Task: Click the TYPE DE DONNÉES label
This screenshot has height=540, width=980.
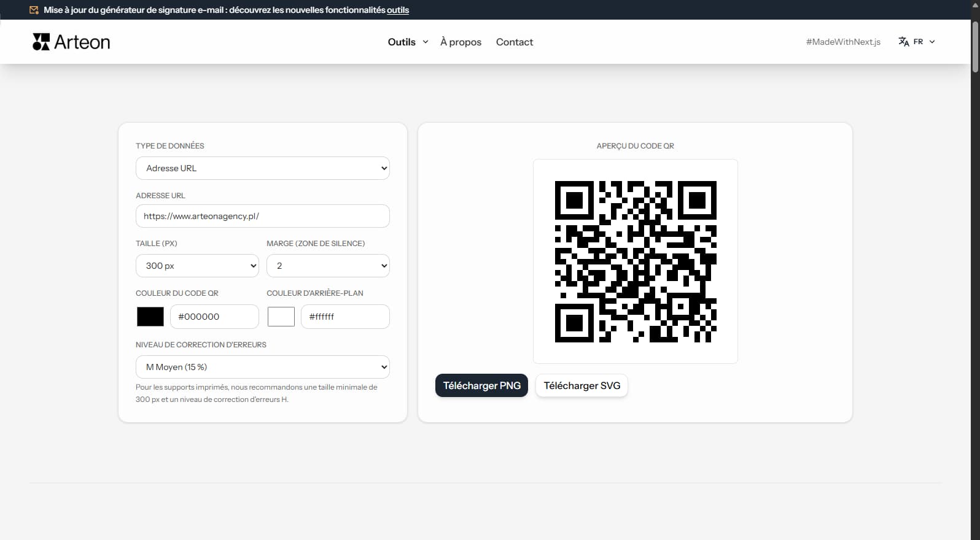Action: [170, 146]
